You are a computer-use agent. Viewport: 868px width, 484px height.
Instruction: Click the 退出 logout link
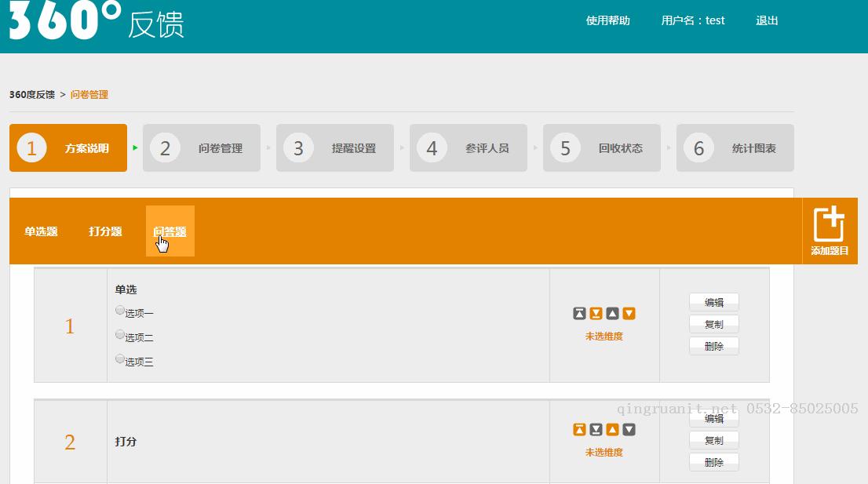tap(767, 21)
